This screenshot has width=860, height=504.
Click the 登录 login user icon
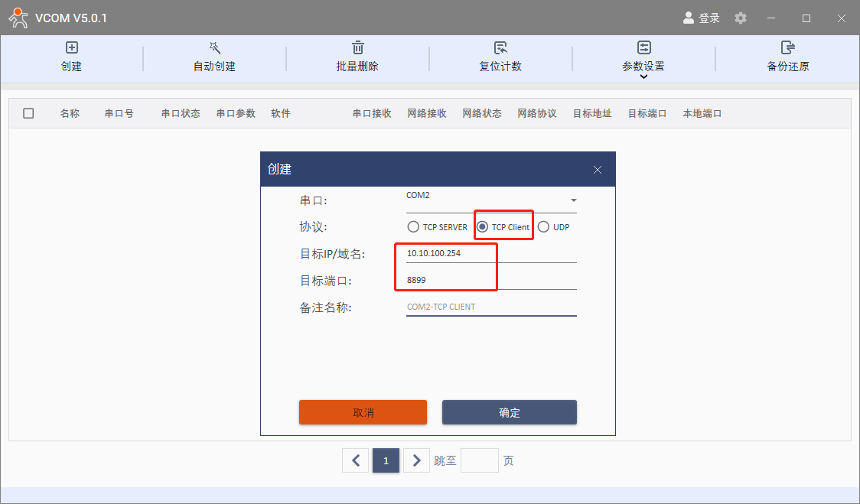click(x=689, y=18)
